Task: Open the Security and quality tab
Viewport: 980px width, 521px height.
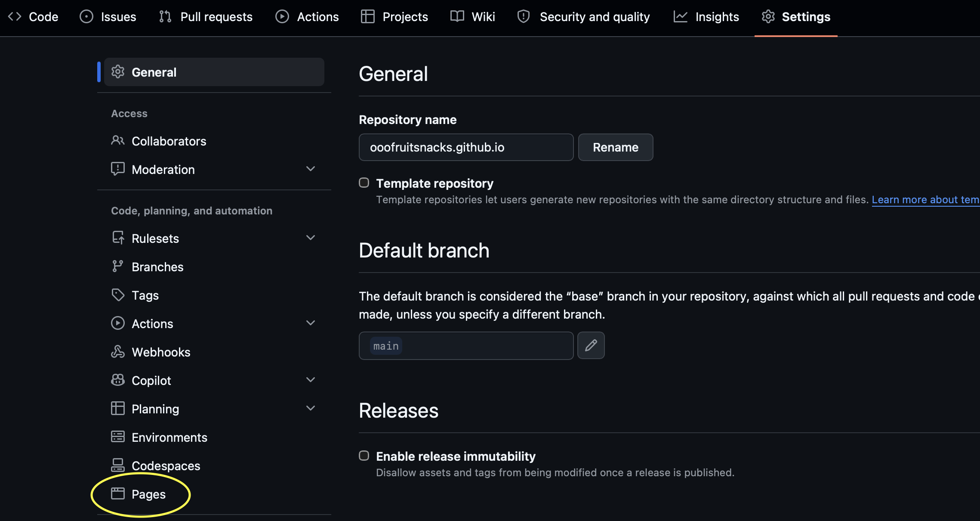Action: point(584,17)
